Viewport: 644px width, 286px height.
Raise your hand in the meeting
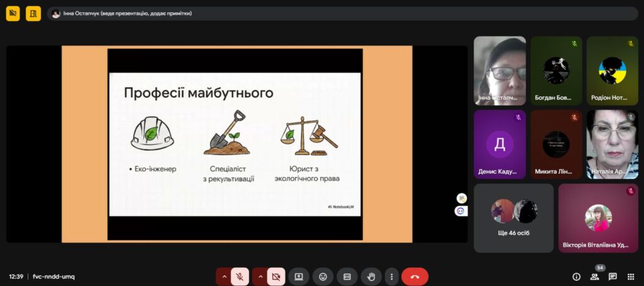(371, 277)
